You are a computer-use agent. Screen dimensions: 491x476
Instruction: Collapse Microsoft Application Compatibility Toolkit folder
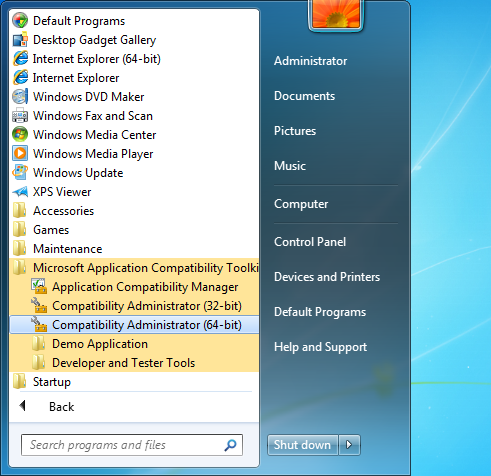click(134, 268)
